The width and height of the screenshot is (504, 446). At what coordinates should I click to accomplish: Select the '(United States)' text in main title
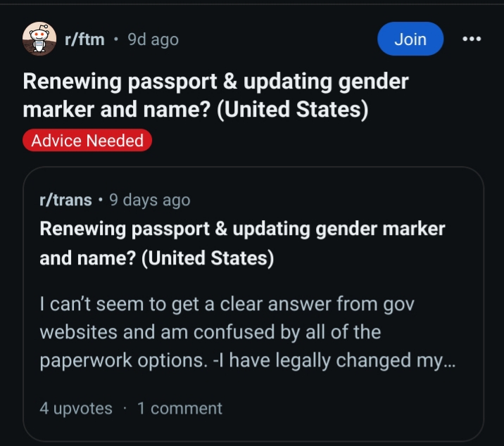pos(293,110)
